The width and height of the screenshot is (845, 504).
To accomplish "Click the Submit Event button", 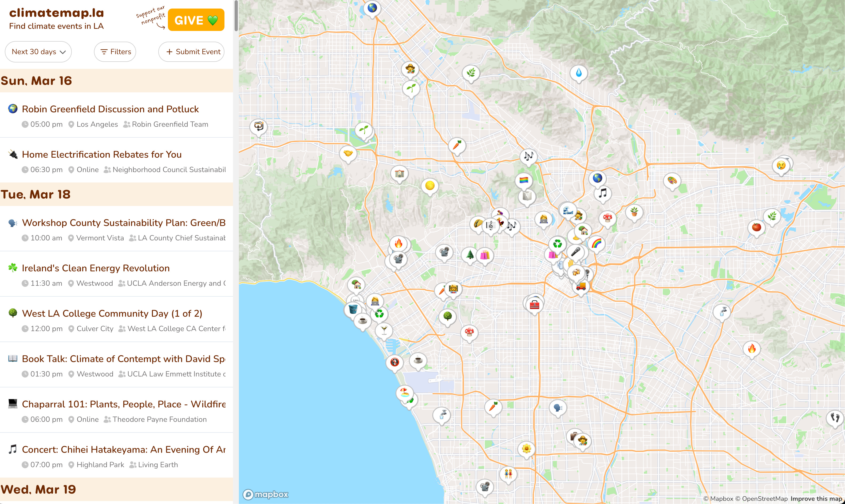I will [192, 51].
